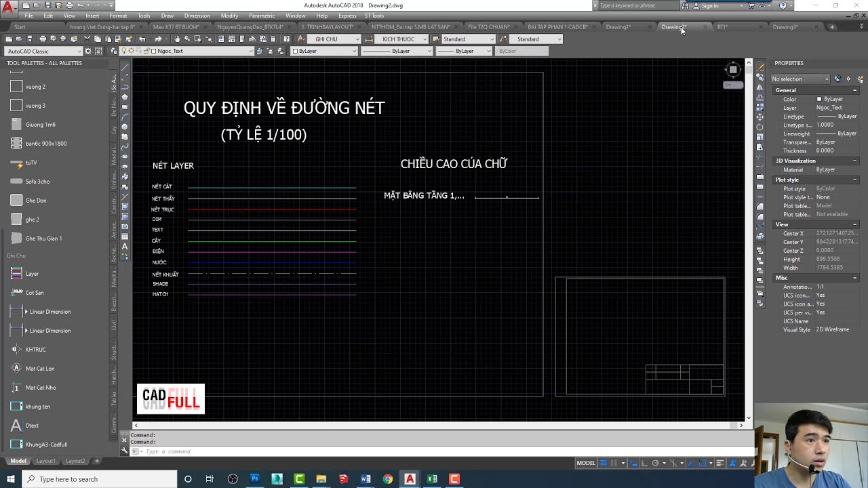The width and height of the screenshot is (868, 488).
Task: Select the Ghe Thu Gian 1 block
Action: click(x=37, y=239)
